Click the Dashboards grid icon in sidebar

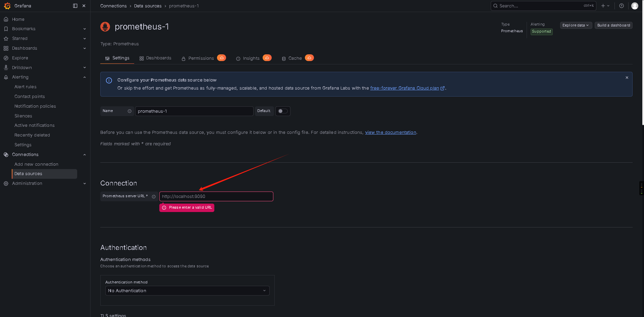coord(6,48)
